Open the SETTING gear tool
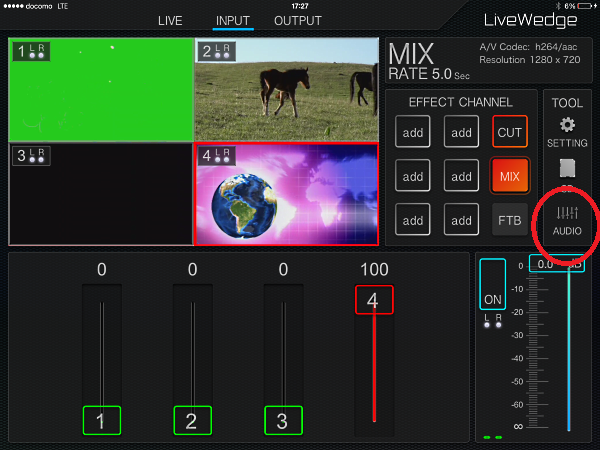Screen dimensions: 600x450 click(567, 131)
